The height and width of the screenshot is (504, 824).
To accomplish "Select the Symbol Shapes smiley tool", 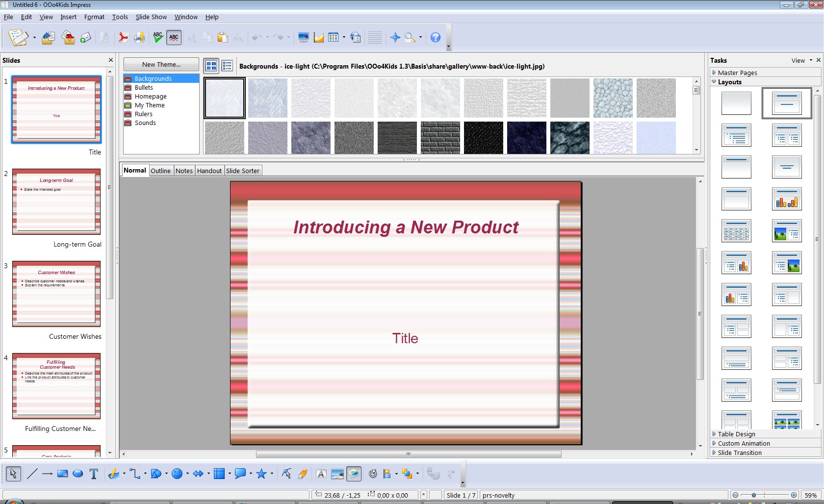I will pyautogui.click(x=177, y=474).
